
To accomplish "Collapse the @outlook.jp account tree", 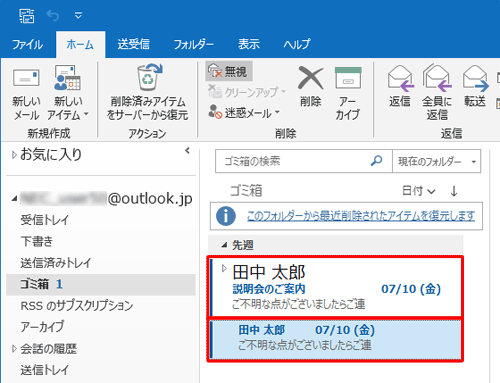I will click(14, 199).
